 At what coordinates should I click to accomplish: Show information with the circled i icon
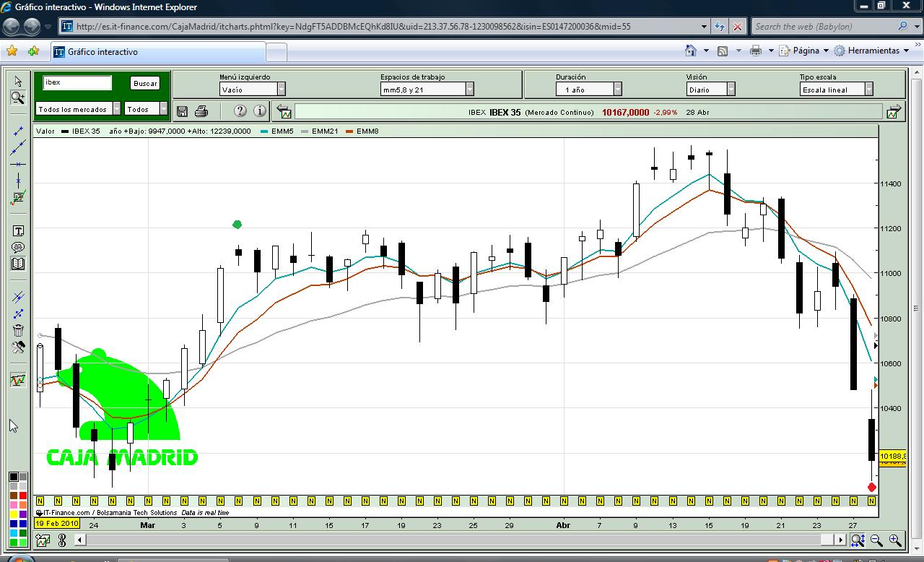[260, 111]
